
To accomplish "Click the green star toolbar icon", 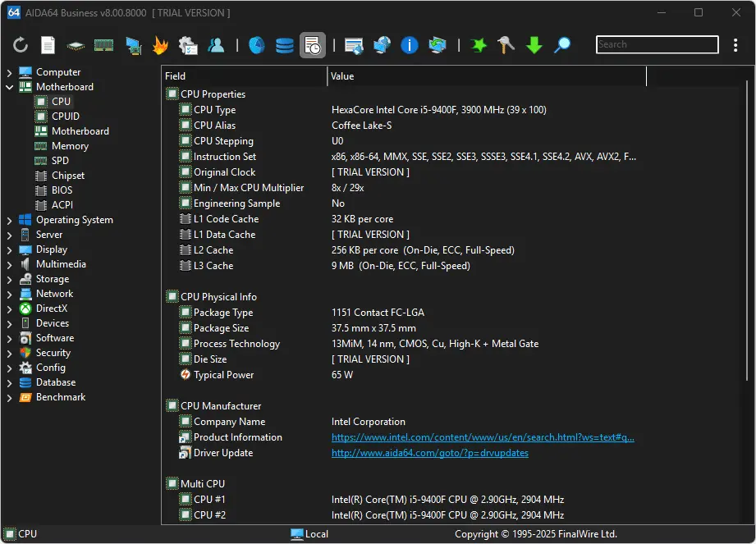I will coord(479,45).
